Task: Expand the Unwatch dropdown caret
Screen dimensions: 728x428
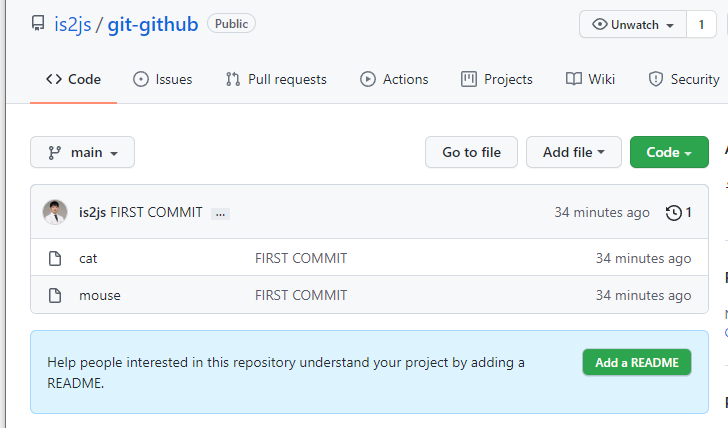Action: pyautogui.click(x=670, y=26)
